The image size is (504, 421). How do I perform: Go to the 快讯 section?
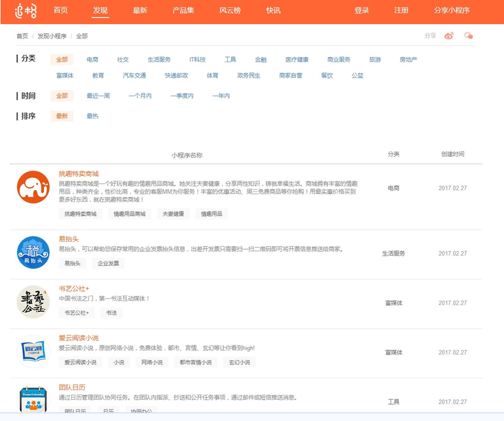click(x=273, y=10)
